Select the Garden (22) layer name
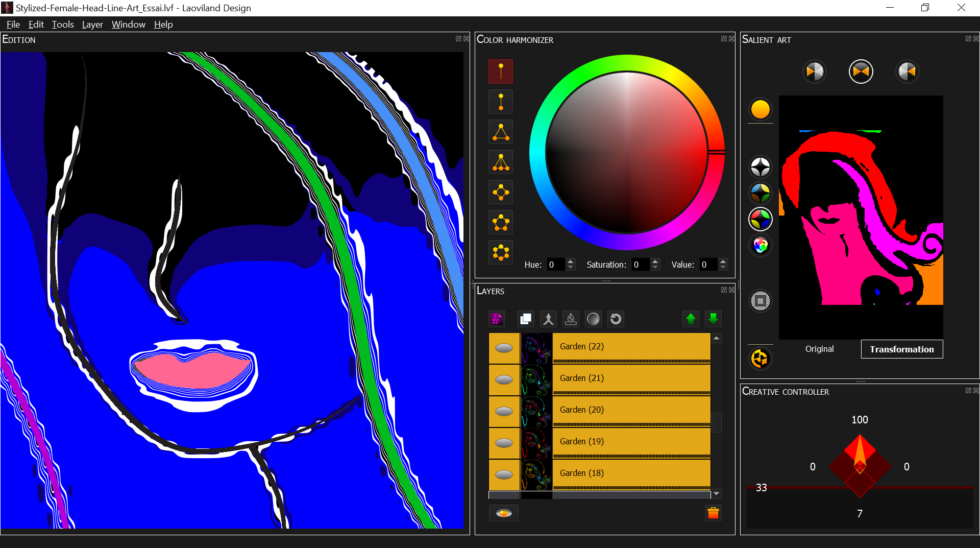This screenshot has width=980, height=548. pos(581,346)
